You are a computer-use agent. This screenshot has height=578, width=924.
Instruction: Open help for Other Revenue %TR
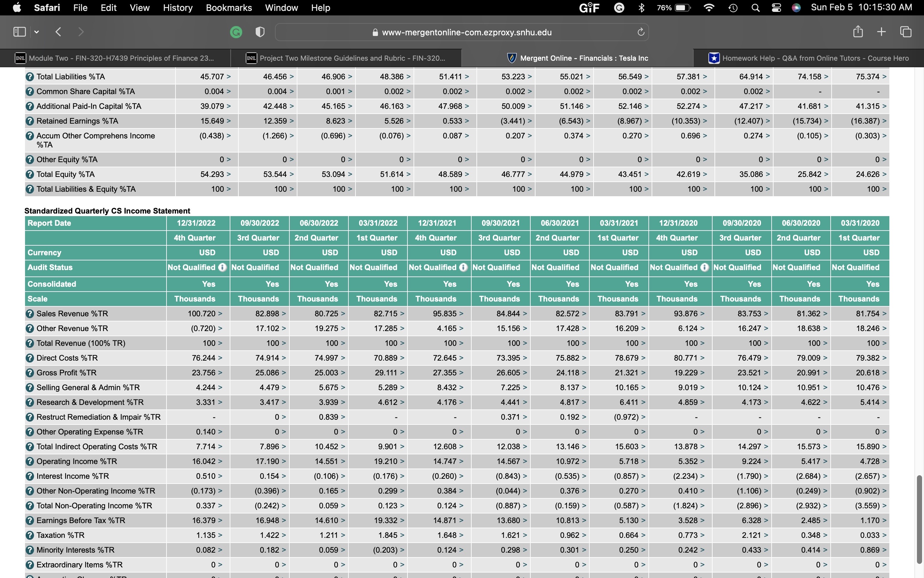coord(30,329)
